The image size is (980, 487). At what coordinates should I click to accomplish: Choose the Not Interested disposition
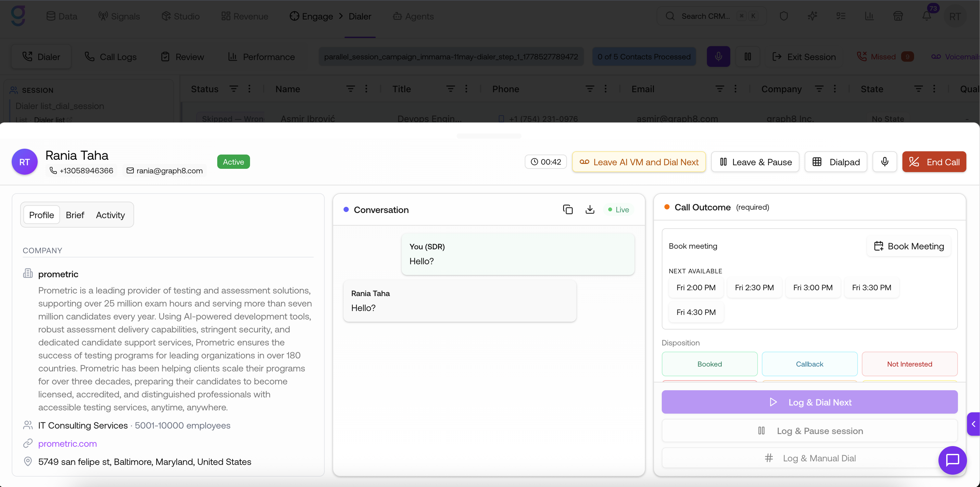910,364
